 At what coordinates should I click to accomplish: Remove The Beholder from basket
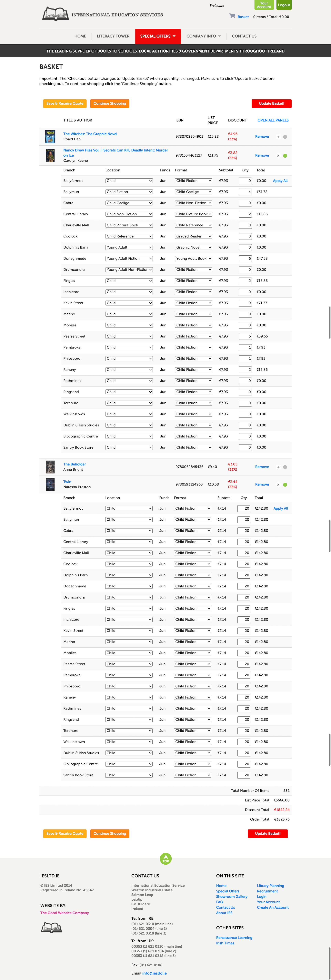point(262,467)
